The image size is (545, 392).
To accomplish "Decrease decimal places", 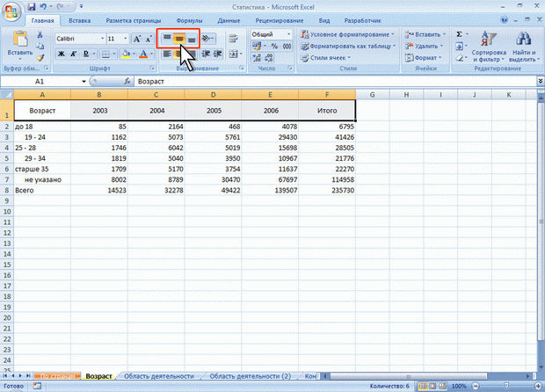I will 269,58.
